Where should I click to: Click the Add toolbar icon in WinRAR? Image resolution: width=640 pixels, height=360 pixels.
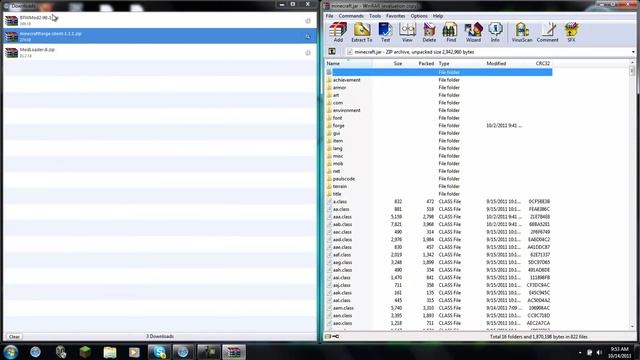(338, 32)
